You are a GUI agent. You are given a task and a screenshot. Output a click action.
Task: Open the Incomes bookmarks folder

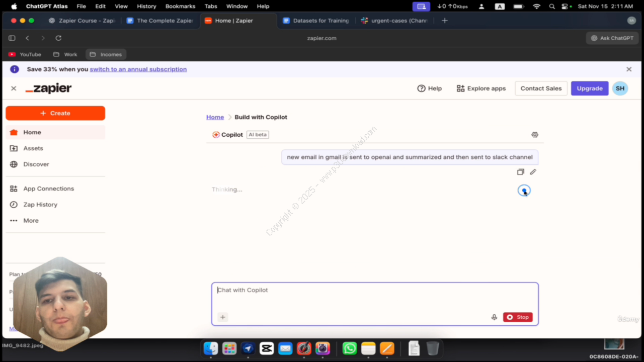tap(106, 54)
